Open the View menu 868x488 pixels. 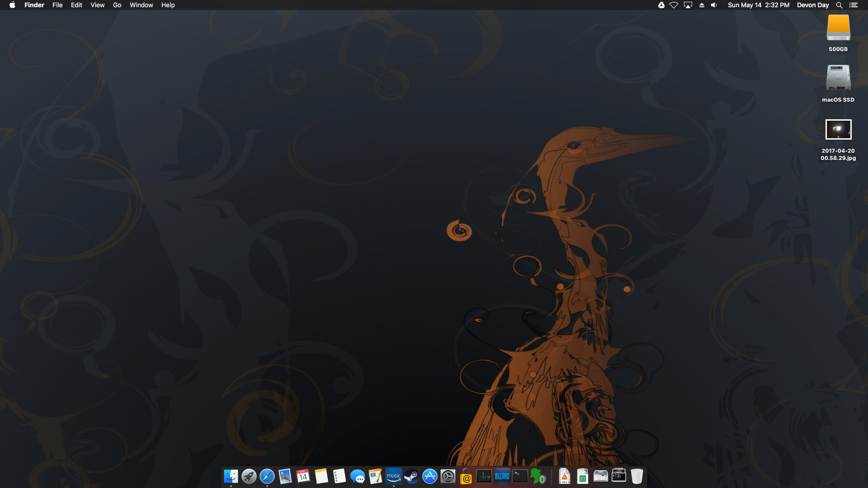(97, 5)
